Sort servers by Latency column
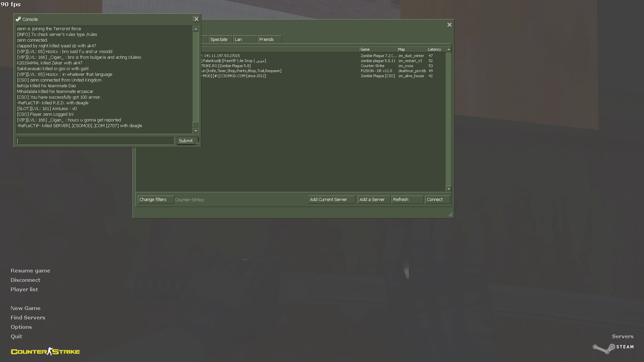The width and height of the screenshot is (644, 362). (435, 49)
